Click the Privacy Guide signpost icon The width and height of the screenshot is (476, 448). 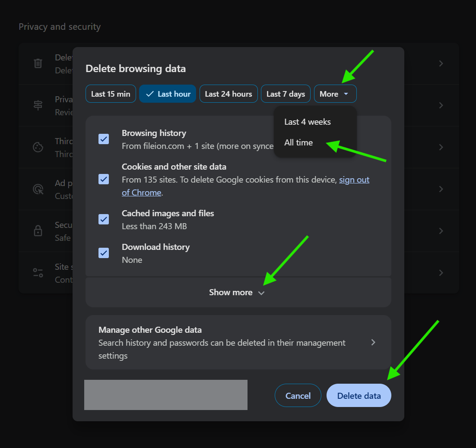point(38,105)
